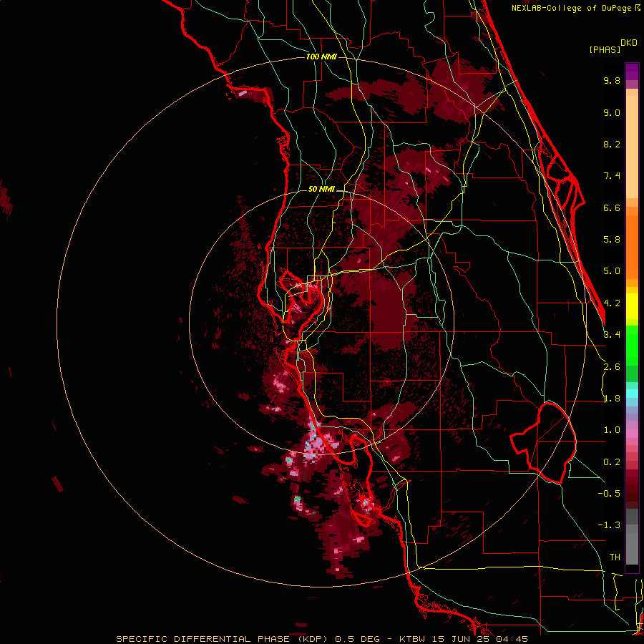Viewport: 644px width, 644px height.
Task: Click the 8.2 value on the color scale
Action: tap(612, 144)
